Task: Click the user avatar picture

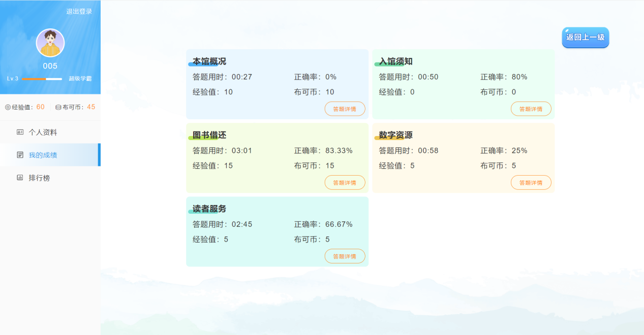Action: (x=50, y=43)
